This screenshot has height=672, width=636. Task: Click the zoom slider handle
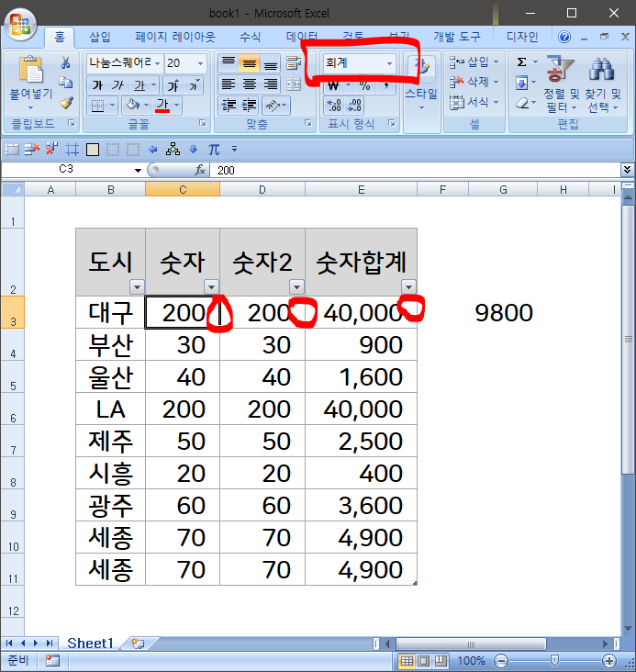[554, 660]
